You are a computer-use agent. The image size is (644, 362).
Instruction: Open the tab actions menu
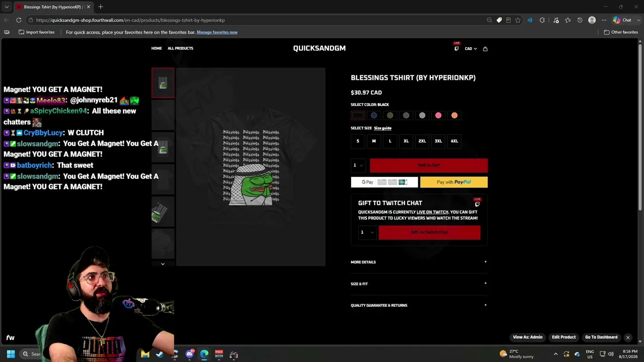[7, 7]
